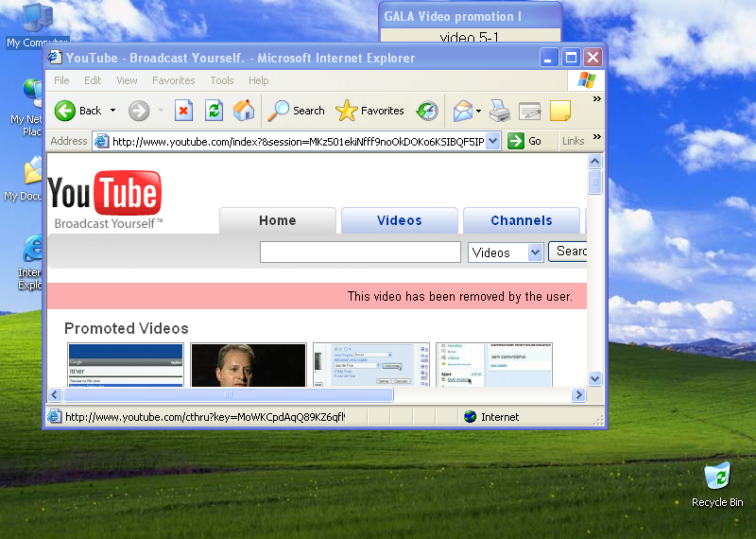Viewport: 756px width, 539px height.
Task: Open the Help menu
Action: (x=258, y=80)
